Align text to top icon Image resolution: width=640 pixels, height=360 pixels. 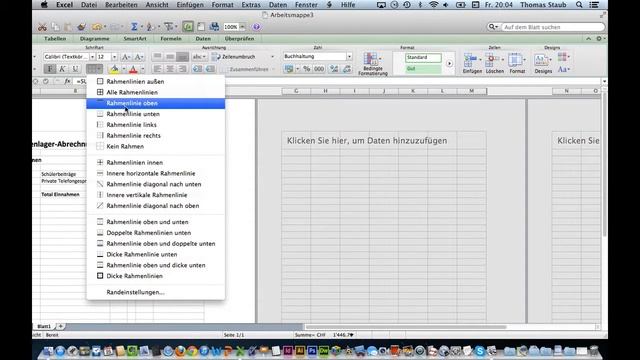157,56
